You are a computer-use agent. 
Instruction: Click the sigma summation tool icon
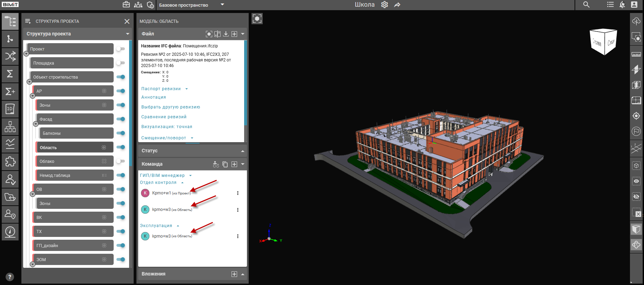[10, 74]
